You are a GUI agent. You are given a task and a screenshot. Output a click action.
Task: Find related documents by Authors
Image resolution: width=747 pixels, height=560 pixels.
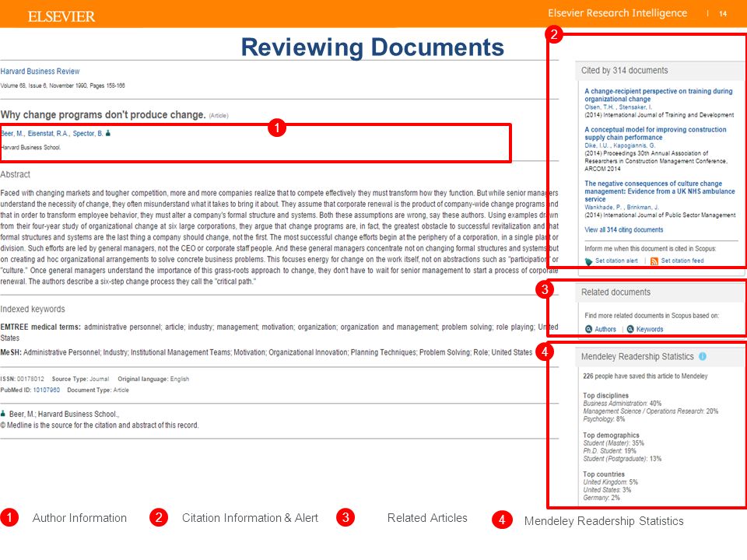point(605,329)
